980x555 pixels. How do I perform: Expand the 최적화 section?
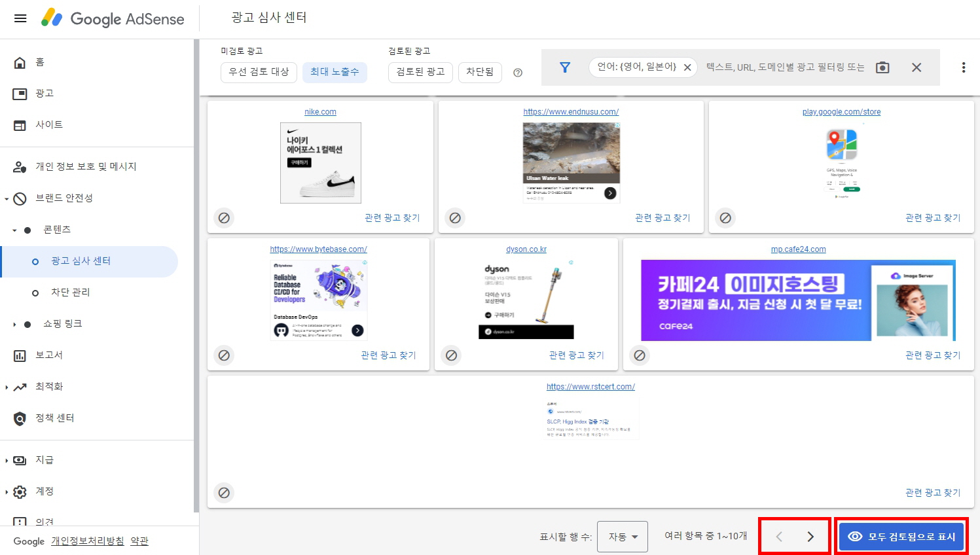[7, 387]
